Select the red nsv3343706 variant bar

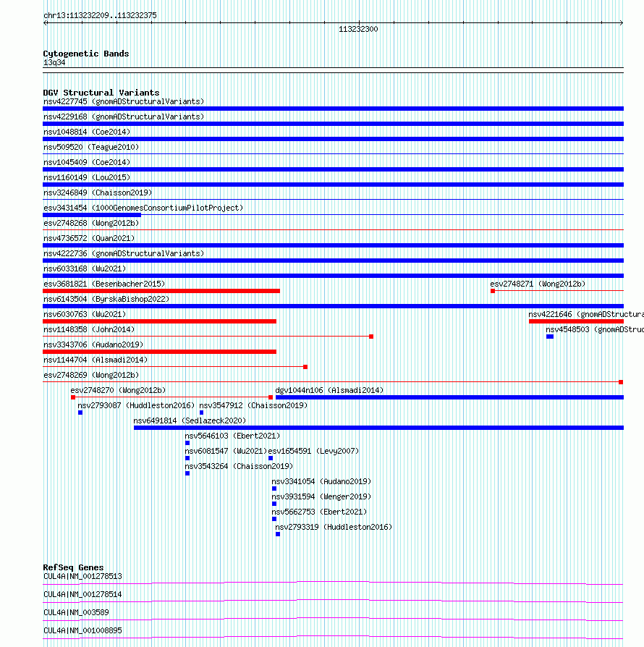[160, 352]
